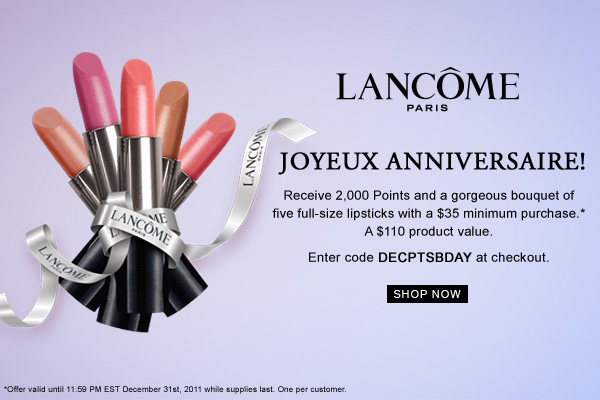Click the black bouquet wrap base
The width and height of the screenshot is (600, 400).
(x=134, y=289)
